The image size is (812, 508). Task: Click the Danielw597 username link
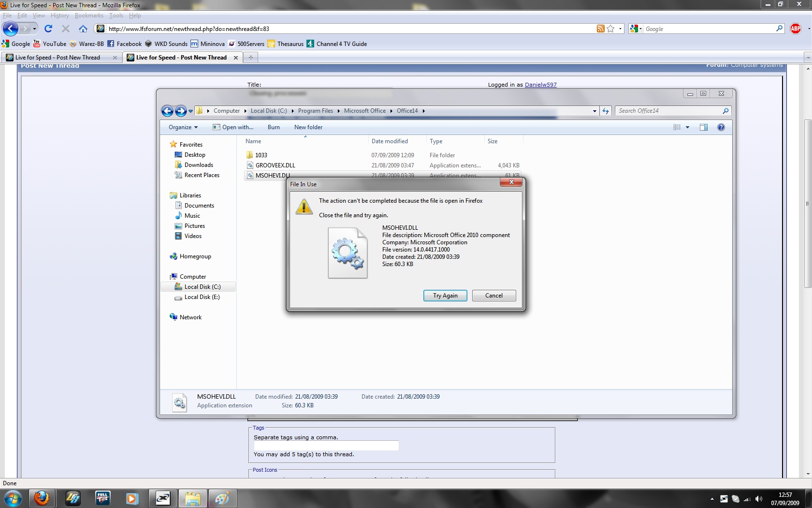pos(540,85)
